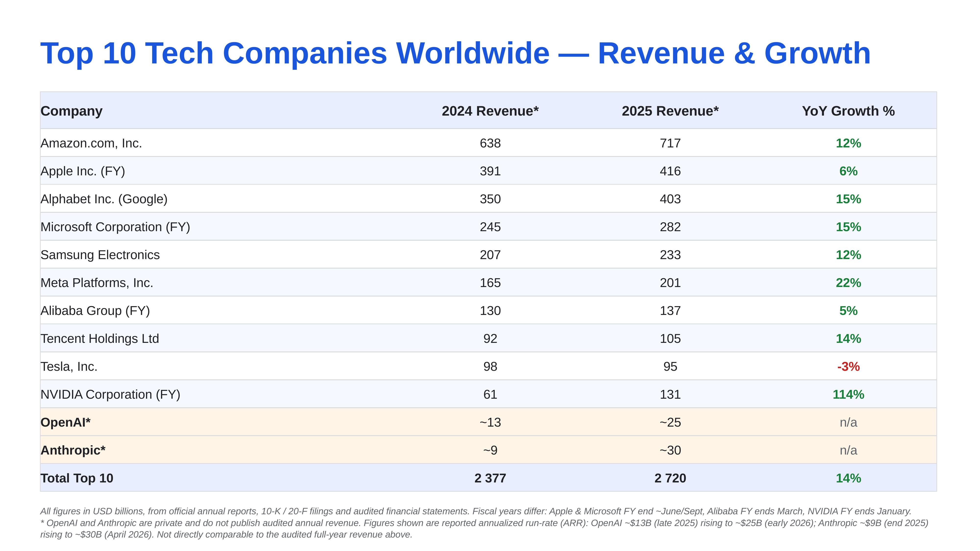The height and width of the screenshot is (551, 980).
Task: Select Samsung's 2024 revenue '207'
Action: [490, 255]
